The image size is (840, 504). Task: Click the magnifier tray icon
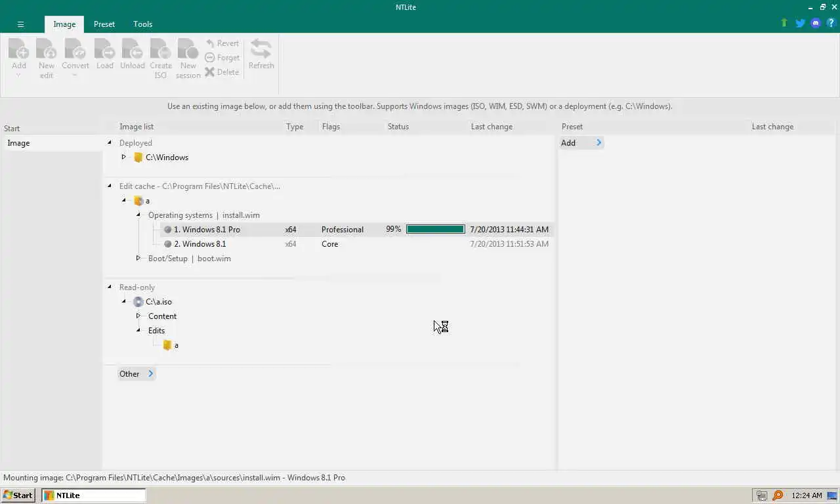coord(778,495)
